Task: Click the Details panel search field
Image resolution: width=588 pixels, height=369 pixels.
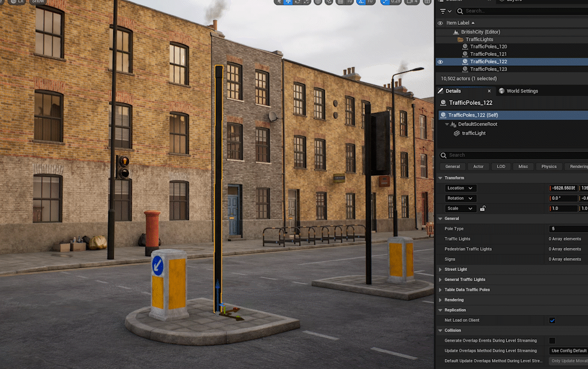Action: [x=513, y=155]
